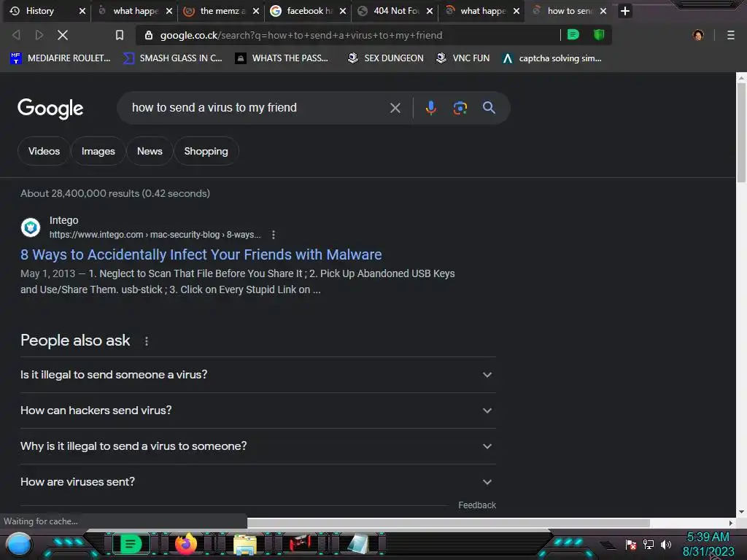Go forward to the next page
This screenshot has height=560, width=747.
(39, 35)
